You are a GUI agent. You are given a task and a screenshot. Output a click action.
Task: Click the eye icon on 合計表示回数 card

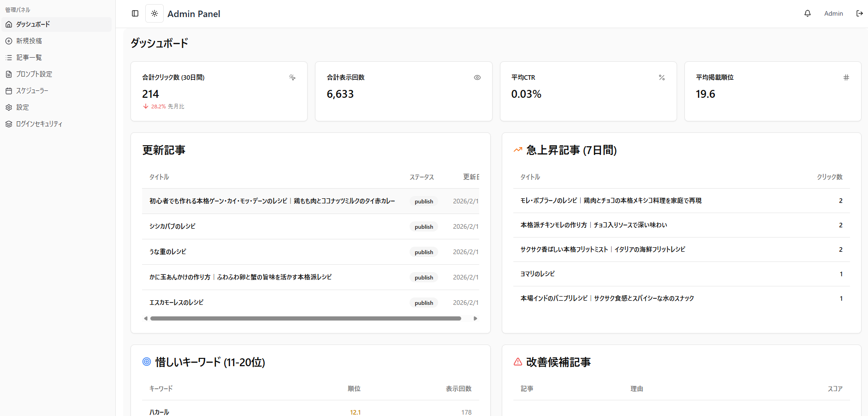coord(477,77)
